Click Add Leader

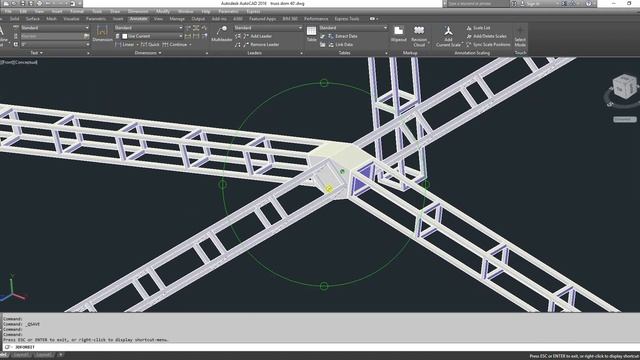click(x=257, y=36)
